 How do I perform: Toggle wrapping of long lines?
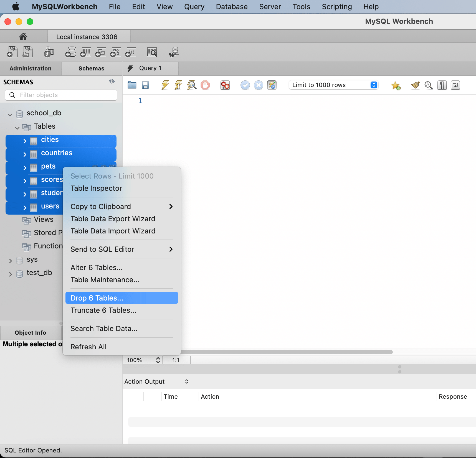[x=455, y=85]
